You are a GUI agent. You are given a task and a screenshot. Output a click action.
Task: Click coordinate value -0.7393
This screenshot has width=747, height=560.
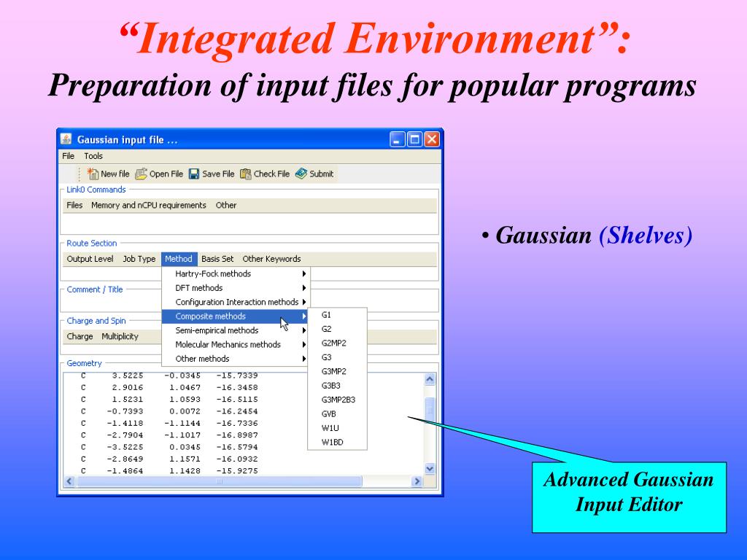125,411
